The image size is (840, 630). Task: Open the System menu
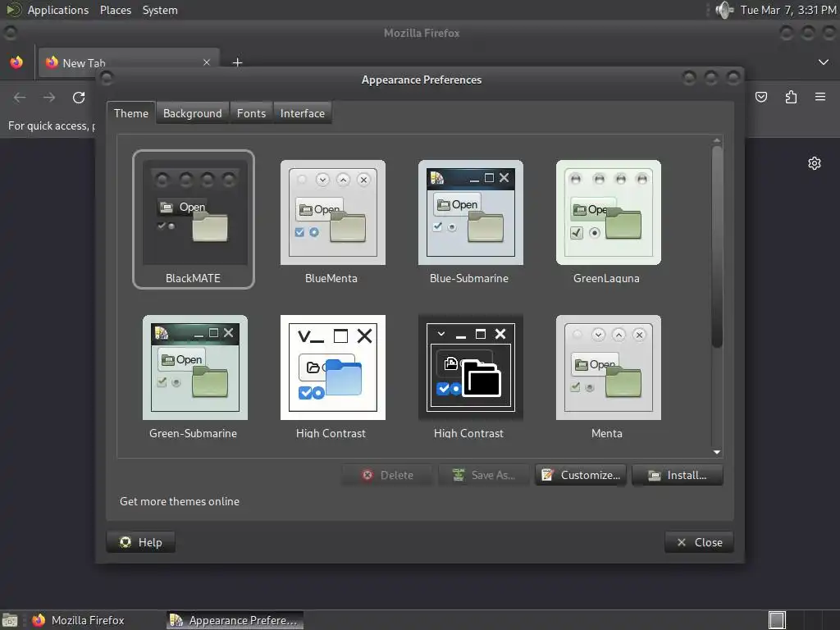pos(160,10)
